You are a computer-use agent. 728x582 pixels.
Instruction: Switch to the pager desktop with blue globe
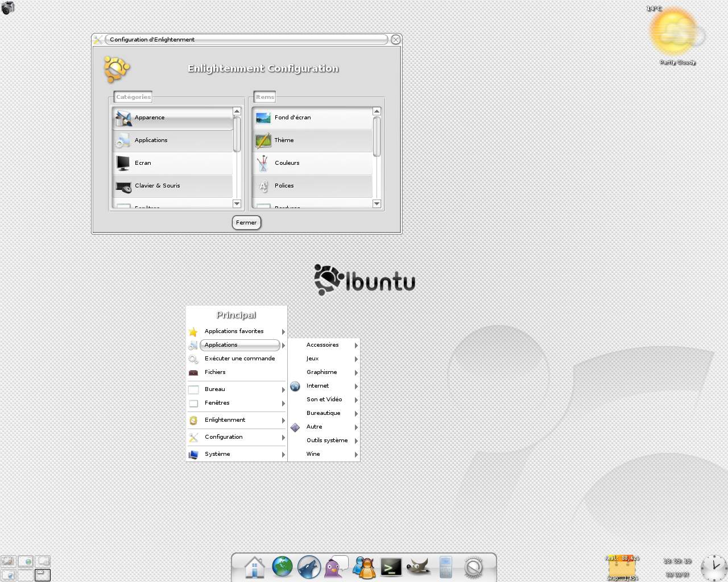pos(9,575)
